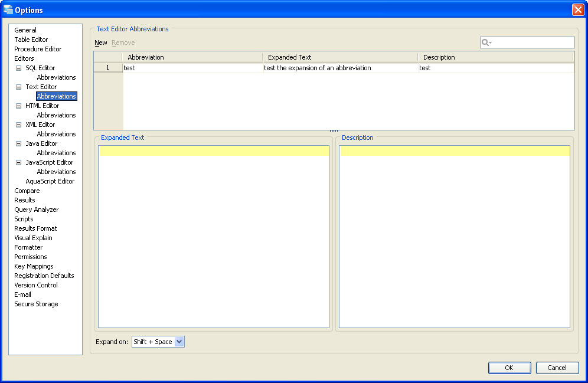This screenshot has width=588, height=383.
Task: Select the XML Editor item
Action: tap(40, 125)
